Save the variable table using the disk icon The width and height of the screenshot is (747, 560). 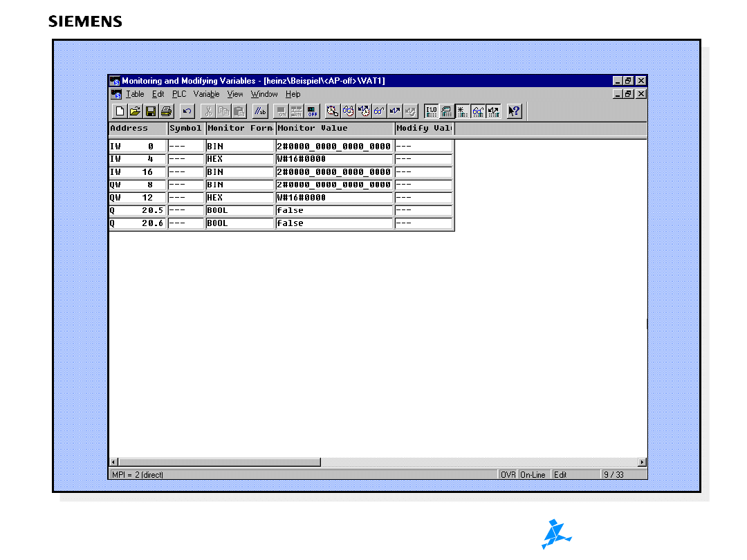tap(151, 111)
